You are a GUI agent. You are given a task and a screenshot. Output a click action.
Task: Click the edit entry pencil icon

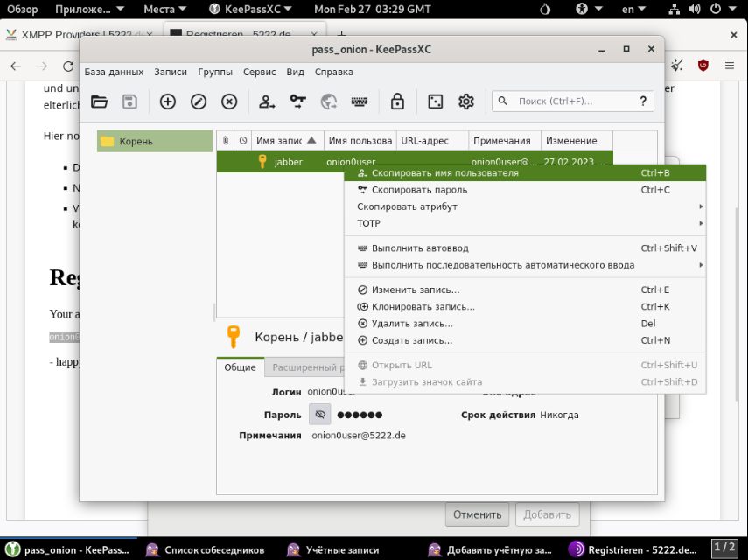[199, 101]
